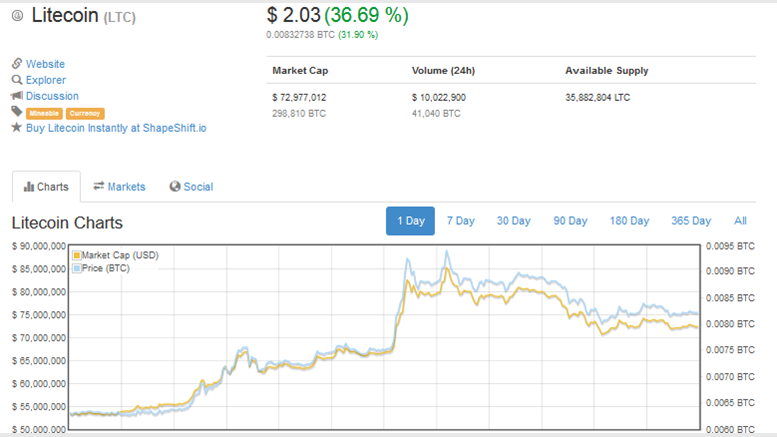Click the exchange arrows icon on Markets tab
777x437 pixels.
click(x=99, y=186)
